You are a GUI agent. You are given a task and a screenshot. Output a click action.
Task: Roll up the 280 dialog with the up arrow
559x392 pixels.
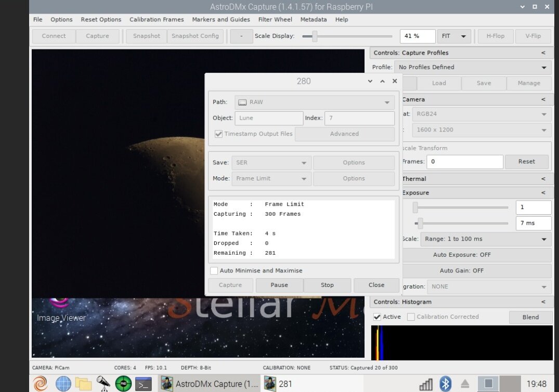tap(382, 81)
